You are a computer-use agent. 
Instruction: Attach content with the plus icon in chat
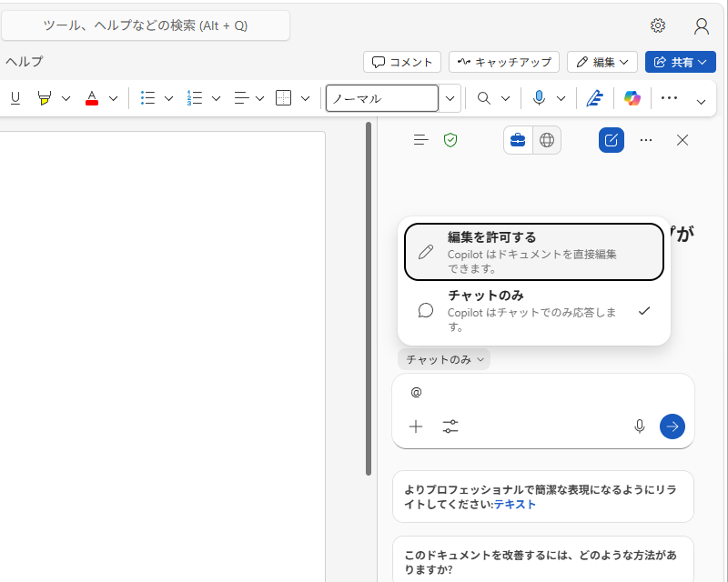(416, 426)
